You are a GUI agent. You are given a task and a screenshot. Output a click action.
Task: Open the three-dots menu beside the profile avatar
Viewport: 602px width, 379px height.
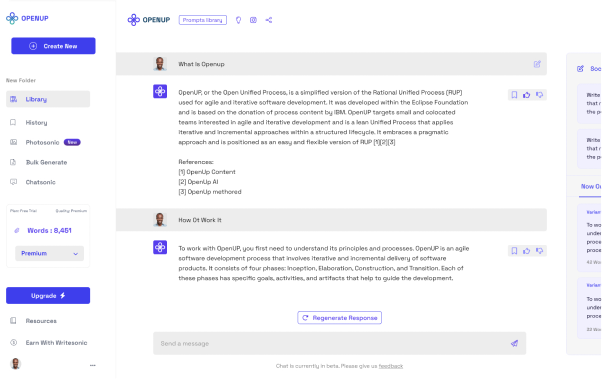point(93,365)
